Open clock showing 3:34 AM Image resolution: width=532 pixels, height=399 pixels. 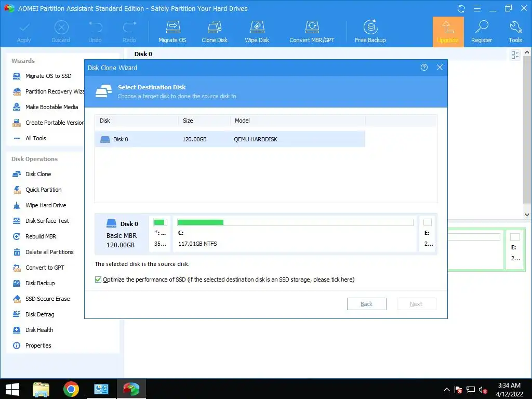pos(509,390)
